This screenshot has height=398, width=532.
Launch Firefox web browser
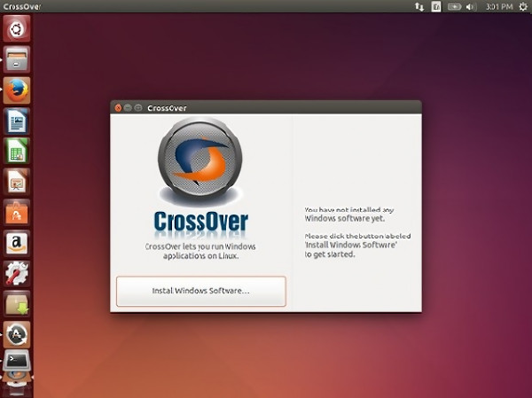click(x=16, y=90)
